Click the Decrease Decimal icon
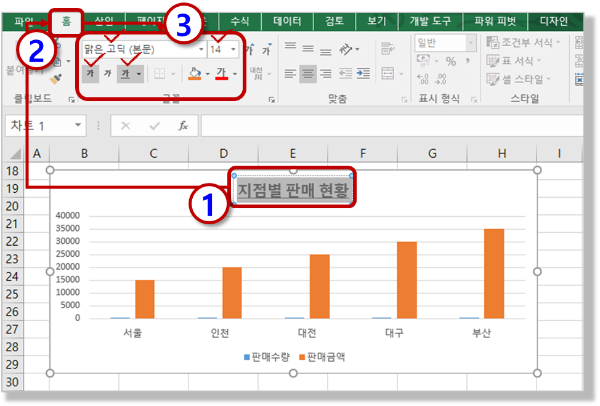The height and width of the screenshot is (406, 600). pyautogui.click(x=441, y=79)
